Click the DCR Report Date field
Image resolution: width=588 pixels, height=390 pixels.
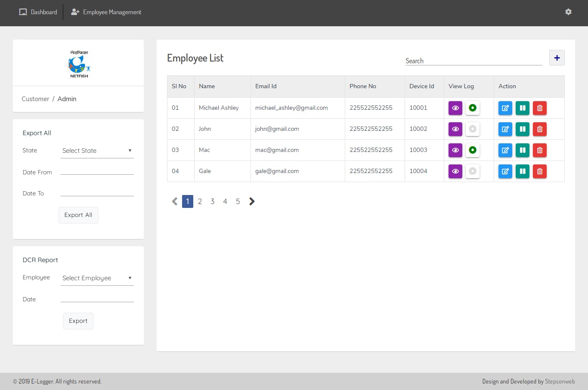97,297
